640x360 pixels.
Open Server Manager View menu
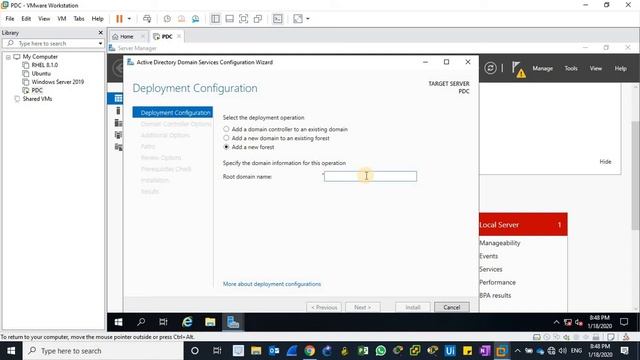click(596, 69)
